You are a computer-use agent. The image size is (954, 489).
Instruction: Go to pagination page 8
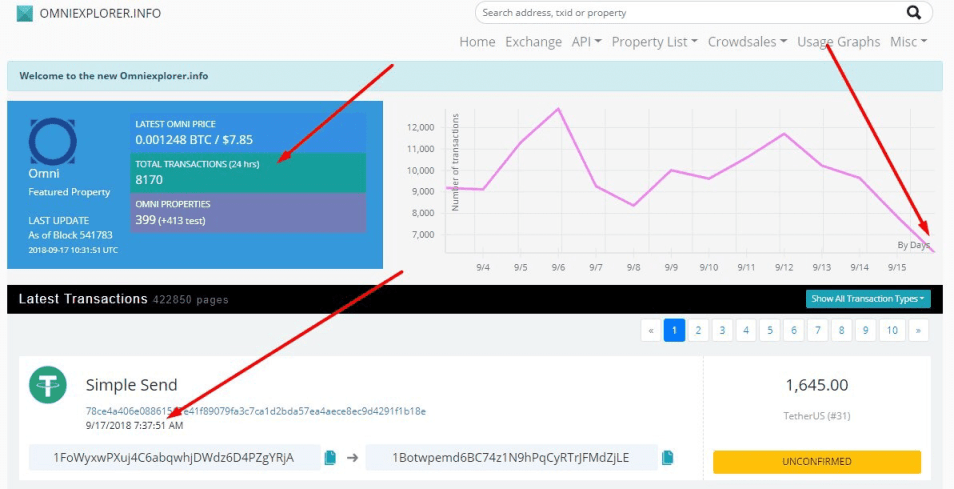[841, 330]
